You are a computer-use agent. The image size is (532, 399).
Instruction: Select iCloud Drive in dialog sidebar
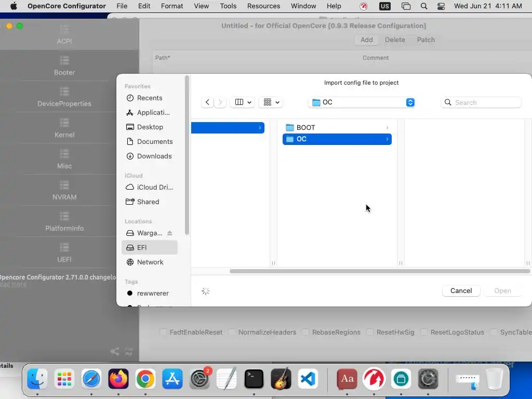point(149,187)
